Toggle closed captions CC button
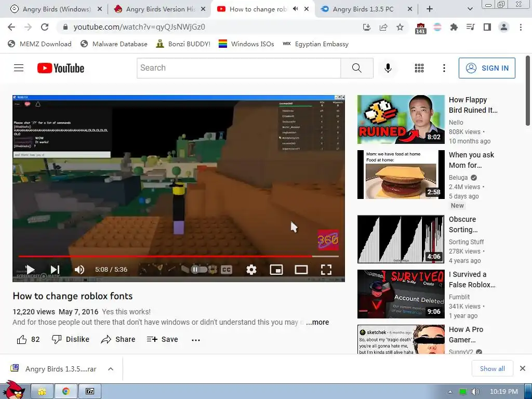532x399 pixels. (x=227, y=270)
